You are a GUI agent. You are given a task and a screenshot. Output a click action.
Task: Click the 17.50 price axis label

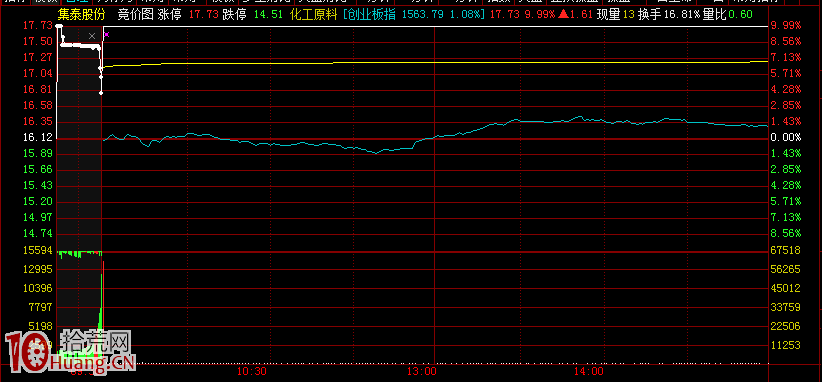pyautogui.click(x=38, y=41)
